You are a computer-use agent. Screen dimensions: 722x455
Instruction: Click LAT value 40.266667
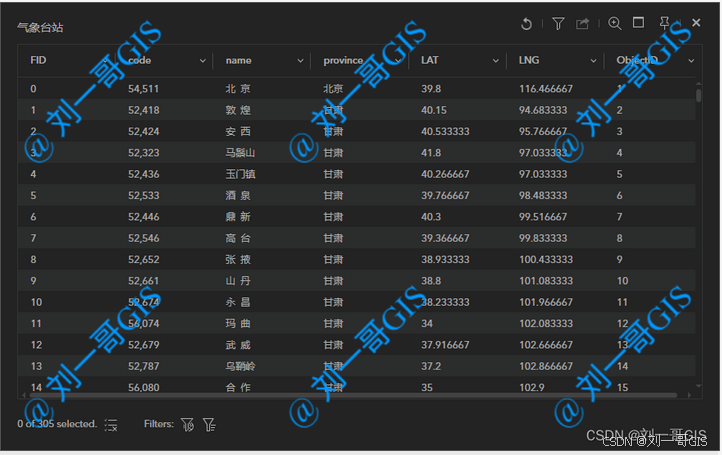pyautogui.click(x=445, y=174)
